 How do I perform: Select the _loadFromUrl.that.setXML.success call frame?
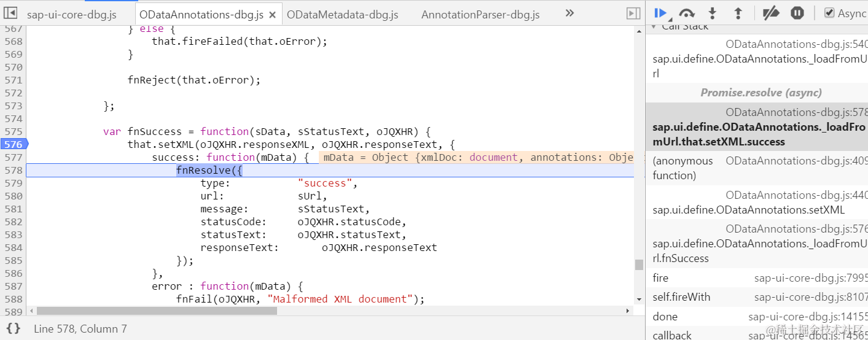point(757,127)
